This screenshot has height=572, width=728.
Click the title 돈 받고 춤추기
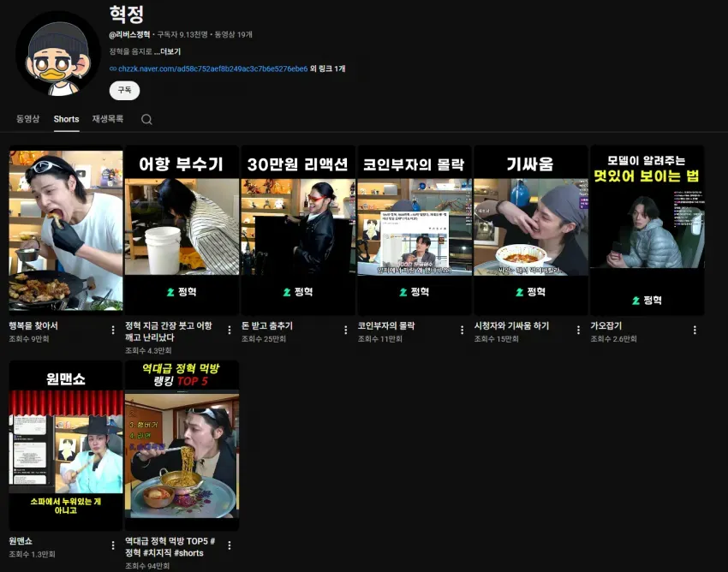(267, 326)
